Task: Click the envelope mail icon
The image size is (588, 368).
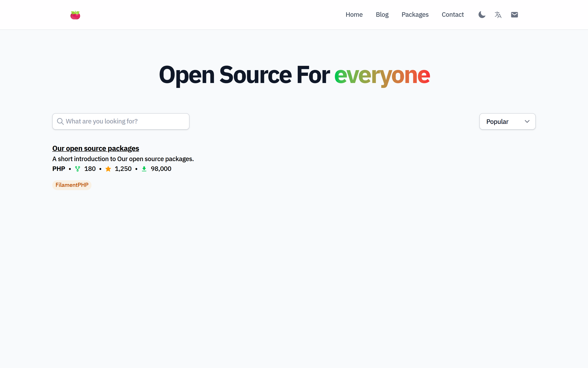Action: pos(514,15)
